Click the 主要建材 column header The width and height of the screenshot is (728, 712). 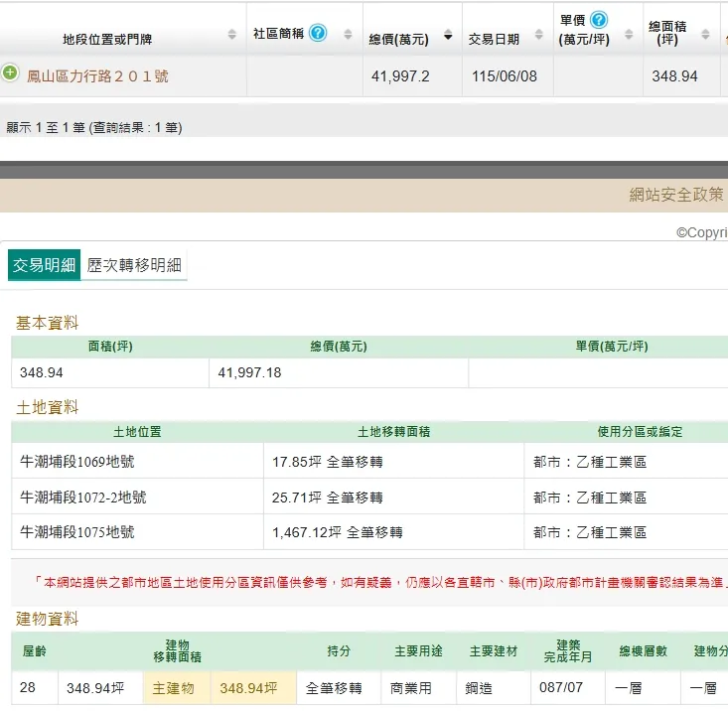(494, 651)
